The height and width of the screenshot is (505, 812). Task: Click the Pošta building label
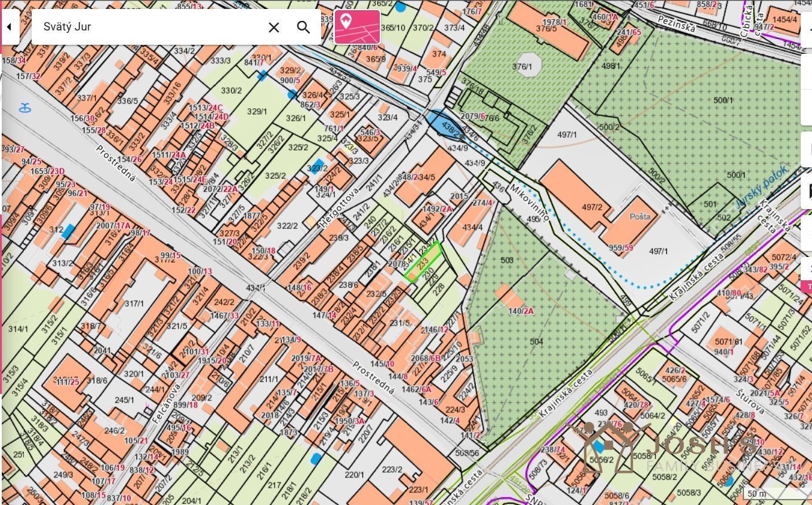[x=639, y=217]
